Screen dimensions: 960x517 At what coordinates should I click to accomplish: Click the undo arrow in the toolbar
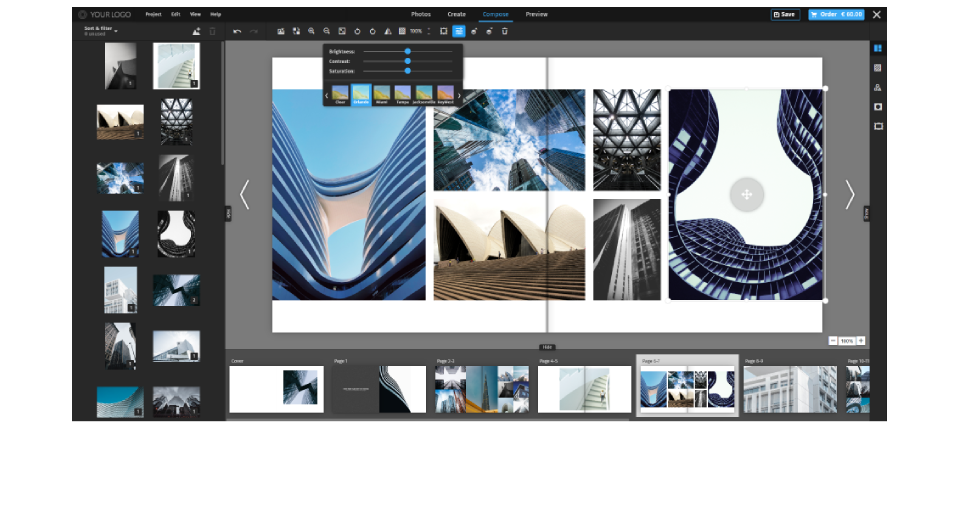(237, 31)
